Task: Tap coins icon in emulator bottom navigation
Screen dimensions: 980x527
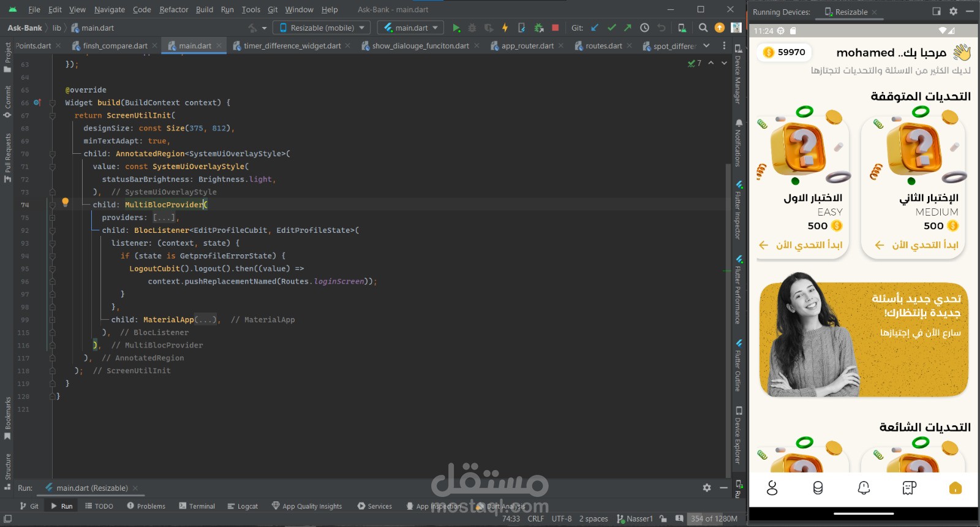Action: (x=818, y=488)
